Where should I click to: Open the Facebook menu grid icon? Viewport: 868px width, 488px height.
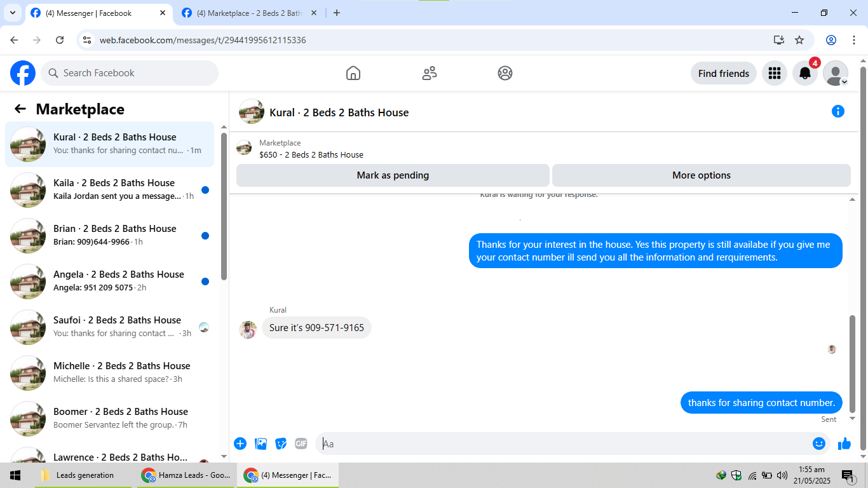click(774, 73)
